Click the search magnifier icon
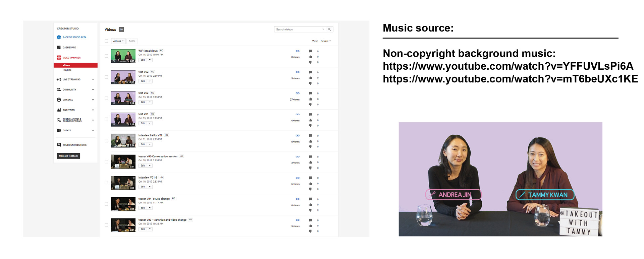644x259 pixels. pyautogui.click(x=329, y=29)
